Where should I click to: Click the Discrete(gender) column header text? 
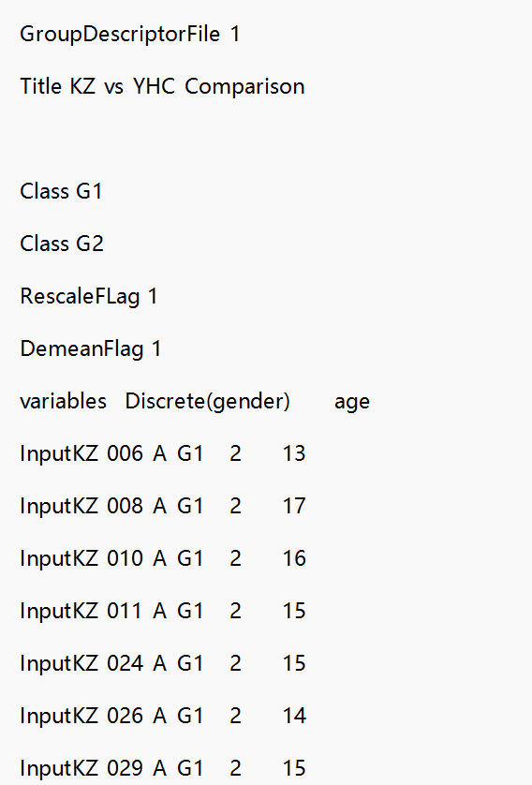(207, 402)
